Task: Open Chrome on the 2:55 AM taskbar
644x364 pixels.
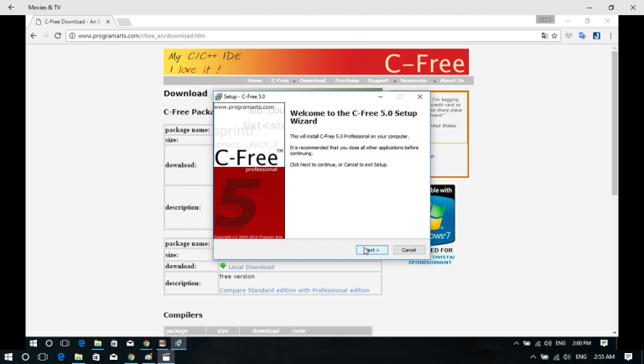Action: tap(131, 357)
